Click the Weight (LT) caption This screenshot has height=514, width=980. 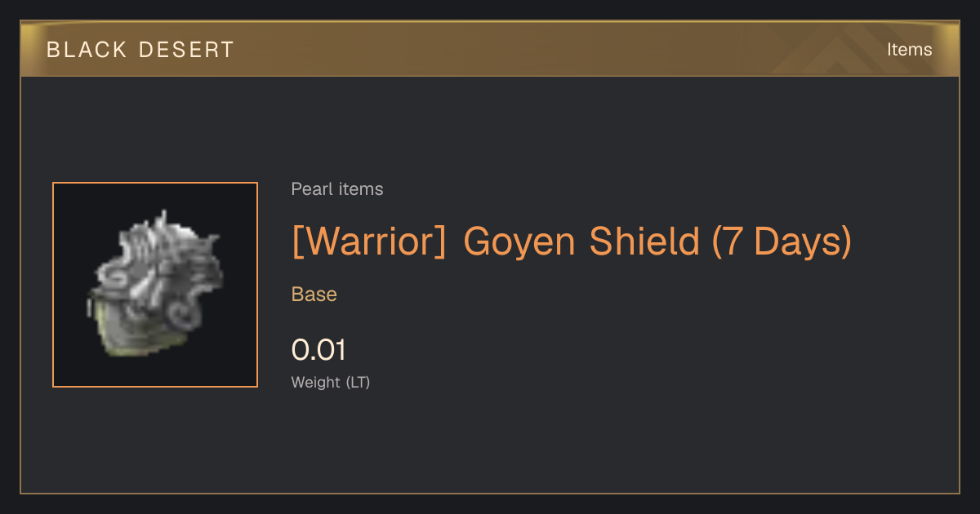(x=331, y=382)
